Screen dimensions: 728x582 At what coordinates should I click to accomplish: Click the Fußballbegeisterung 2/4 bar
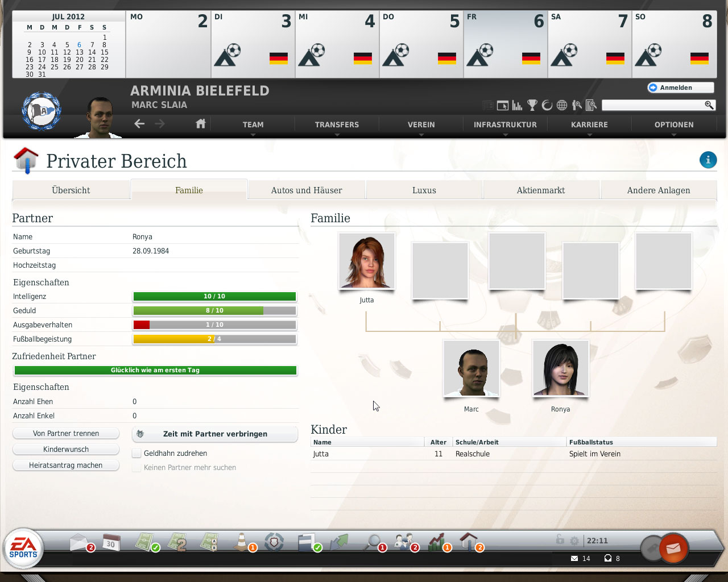[214, 339]
